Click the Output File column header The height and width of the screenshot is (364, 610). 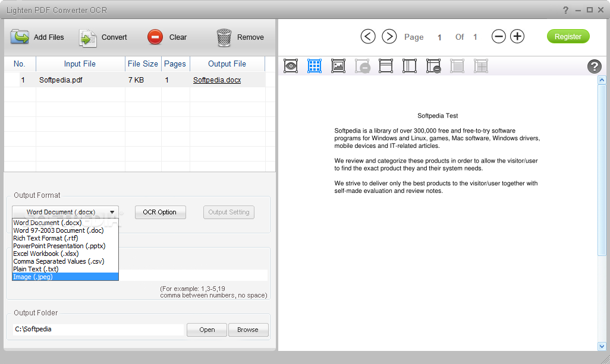tap(227, 64)
